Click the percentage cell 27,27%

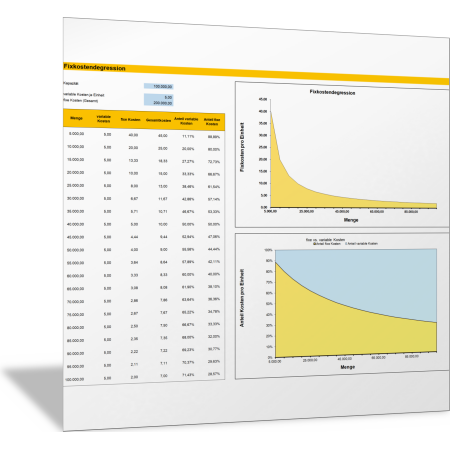pos(188,162)
